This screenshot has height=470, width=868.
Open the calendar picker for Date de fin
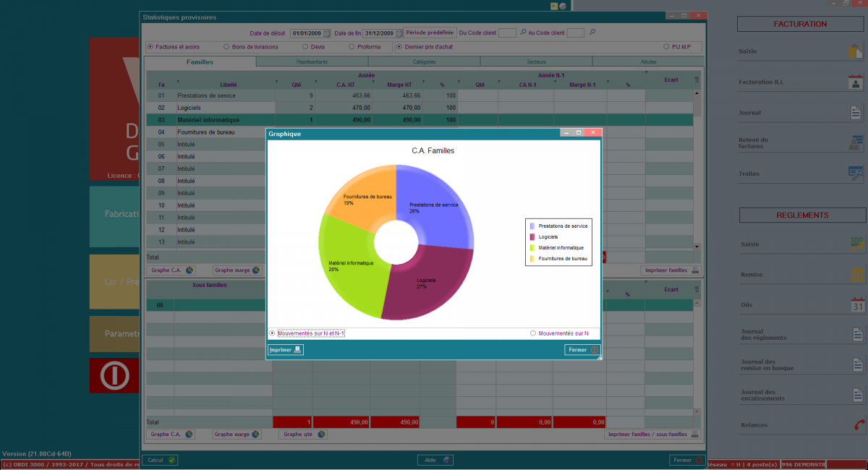pos(399,33)
